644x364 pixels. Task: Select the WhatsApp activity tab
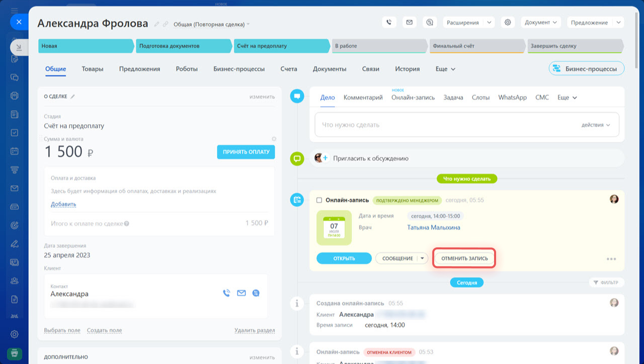512,98
